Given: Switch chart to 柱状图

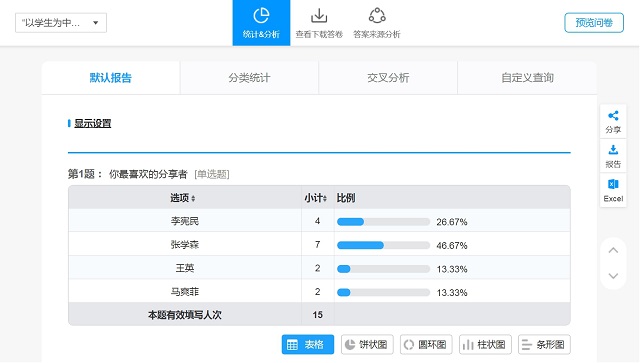Looking at the screenshot, I should (485, 345).
